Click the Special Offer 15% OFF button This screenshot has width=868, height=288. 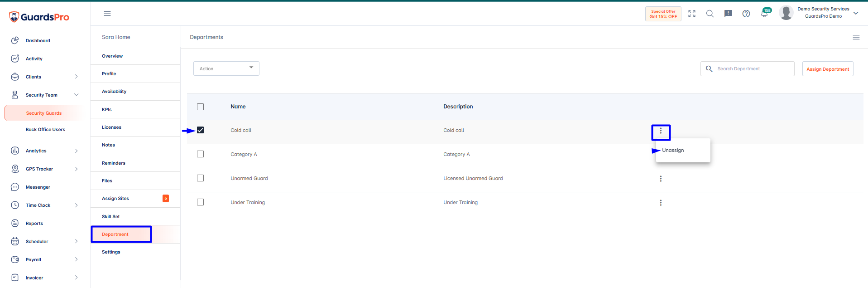663,14
